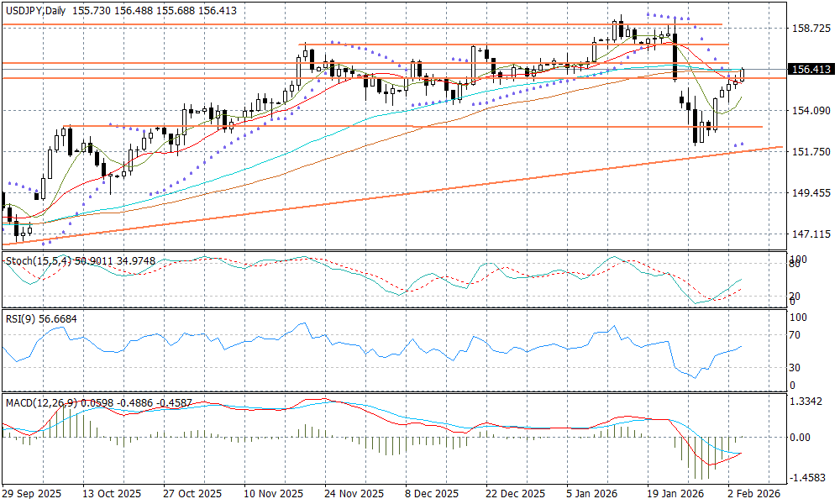
Task: Click the 151.750 price level label
Action: (810, 152)
